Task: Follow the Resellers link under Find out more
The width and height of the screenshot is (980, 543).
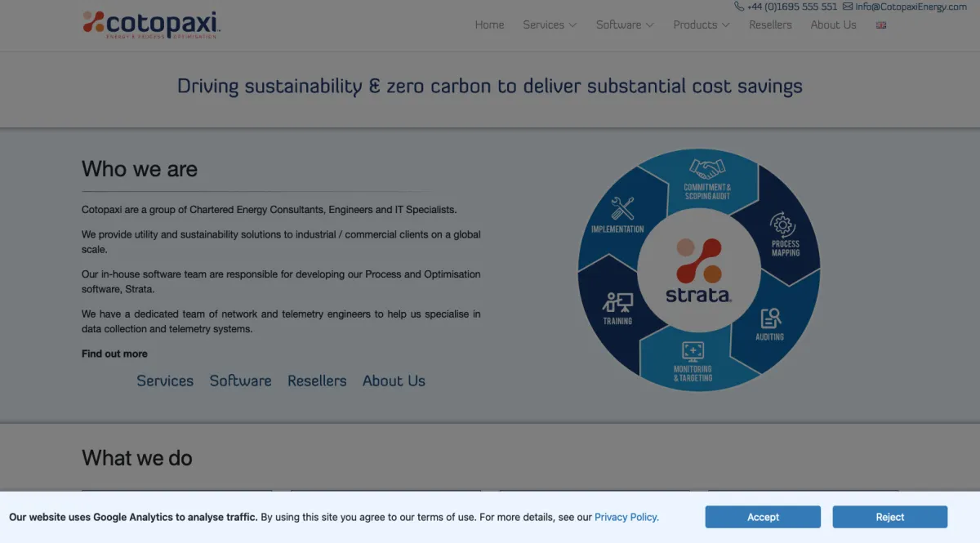Action: (x=317, y=381)
